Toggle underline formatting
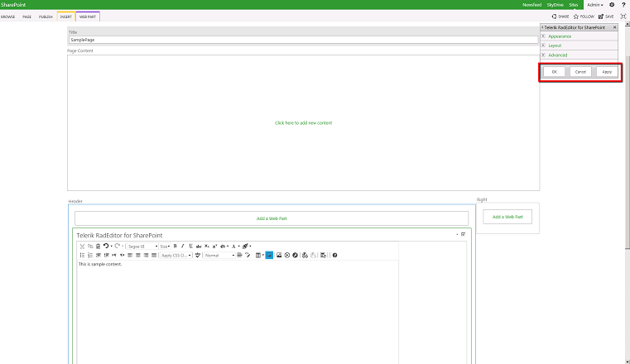 pyautogui.click(x=191, y=246)
